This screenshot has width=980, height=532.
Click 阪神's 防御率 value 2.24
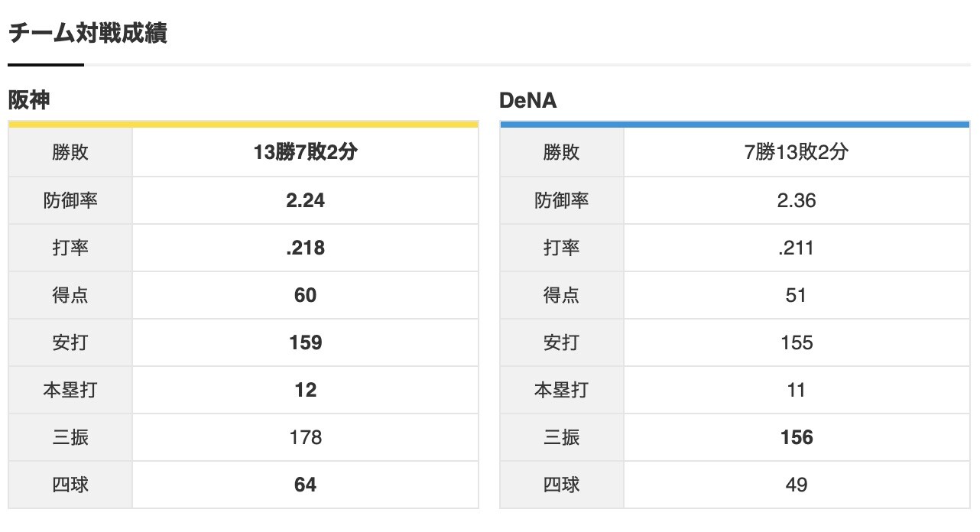[305, 200]
